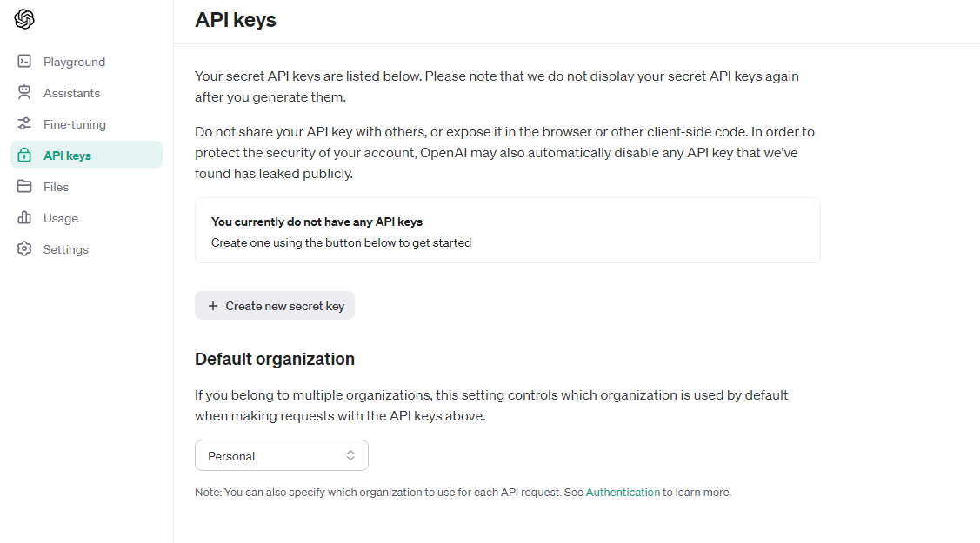Click the up-down chevron in organization selector
The width and height of the screenshot is (980, 543).
click(x=350, y=455)
